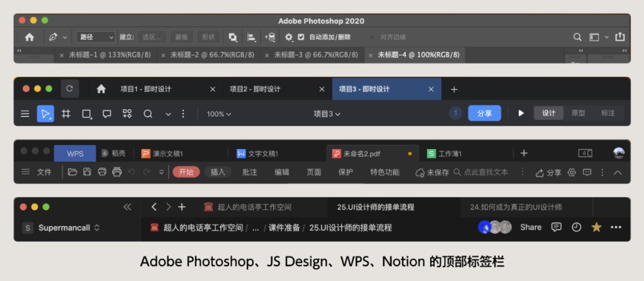This screenshot has width=644, height=281.
Task: Select the Move arrow tool in JS Design
Action: point(45,114)
